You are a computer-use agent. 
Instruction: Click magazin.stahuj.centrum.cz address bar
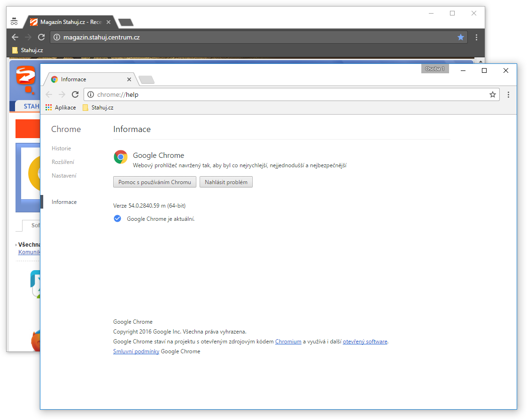[259, 37]
